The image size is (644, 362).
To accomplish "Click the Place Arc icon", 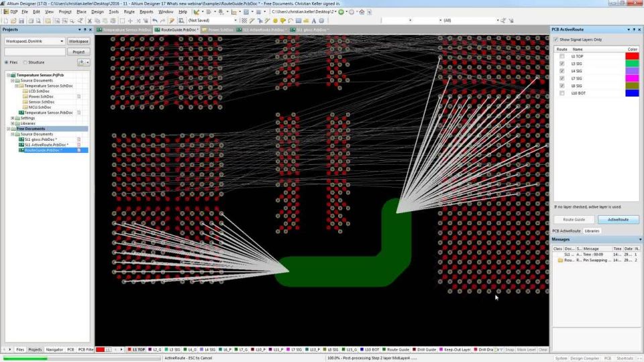I will tap(290, 21).
